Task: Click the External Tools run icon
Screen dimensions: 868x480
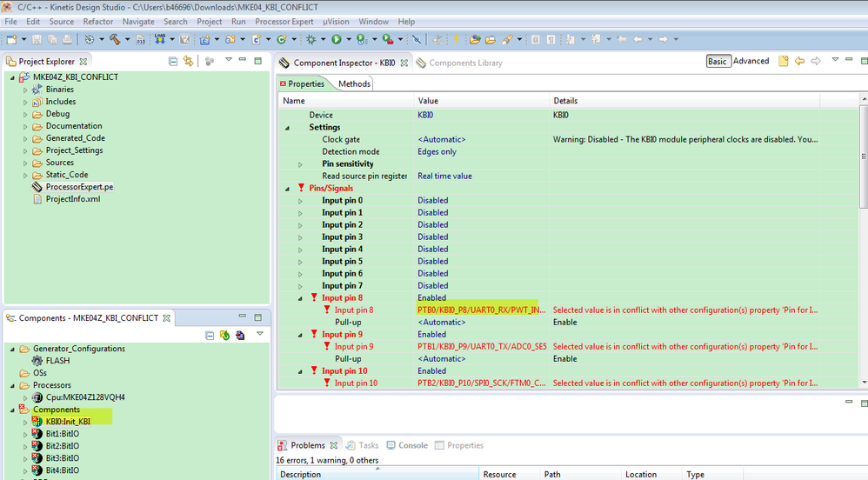Action: 388,39
